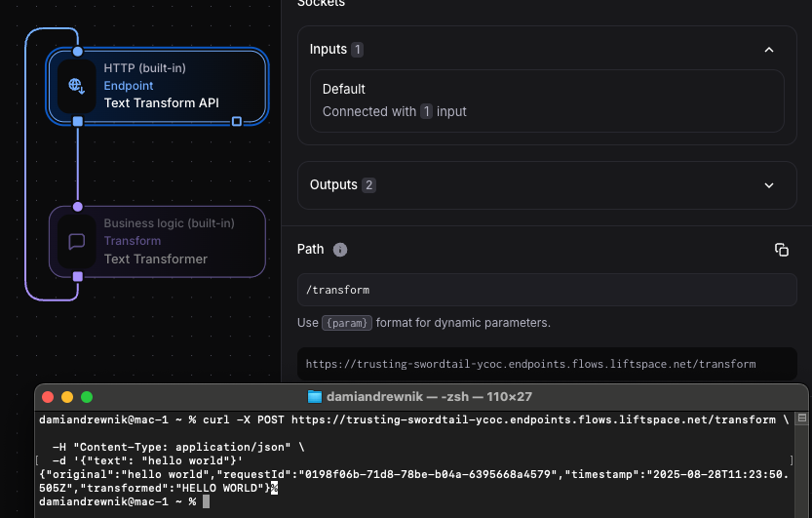Expand the Outputs section chevron
The width and height of the screenshot is (812, 518).
click(x=769, y=185)
